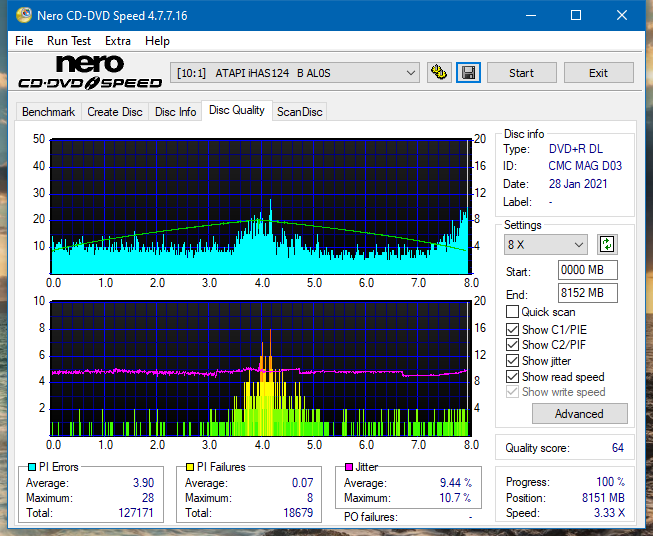Click the magenta Jitter legend swatch
This screenshot has height=536, width=653.
349,467
